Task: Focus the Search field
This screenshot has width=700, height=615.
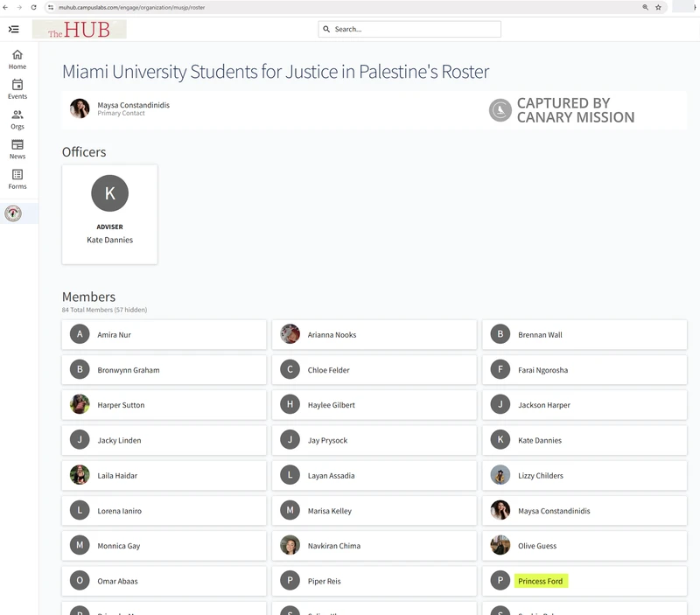Action: pos(409,29)
